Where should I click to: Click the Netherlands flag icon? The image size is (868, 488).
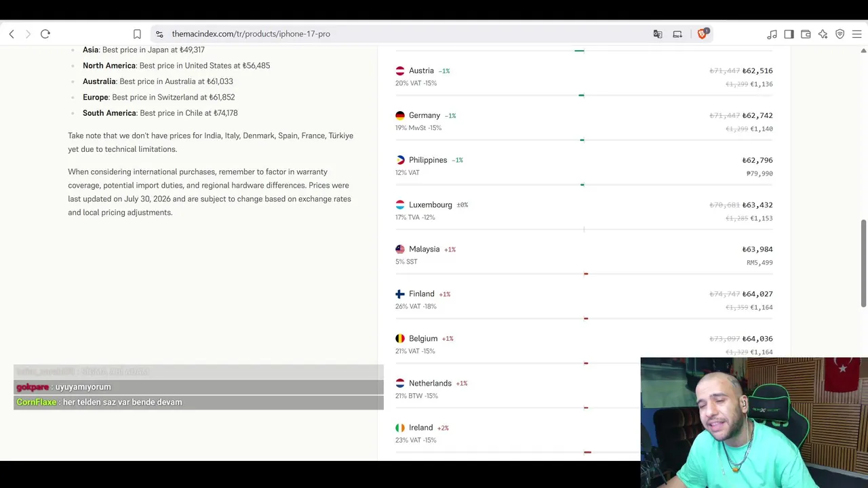400,383
